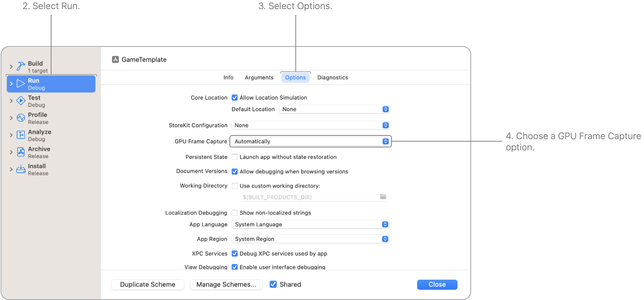644x300 pixels.
Task: Switch to the Diagnostics tab
Action: [x=332, y=77]
